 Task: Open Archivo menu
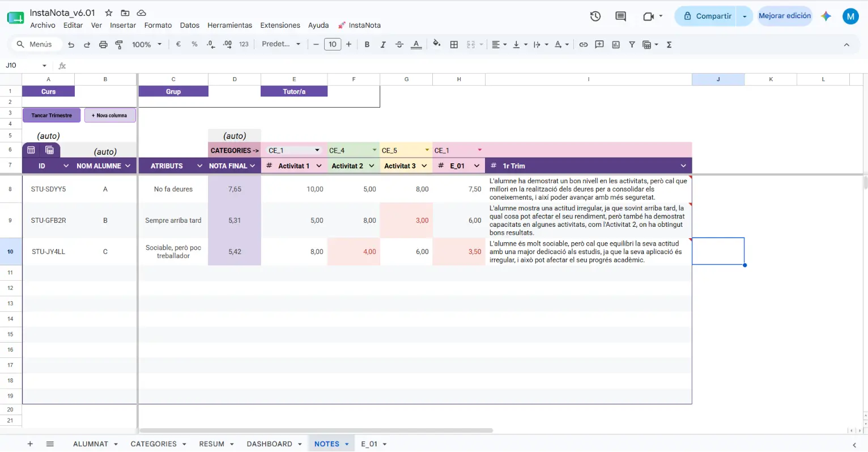[x=42, y=25]
